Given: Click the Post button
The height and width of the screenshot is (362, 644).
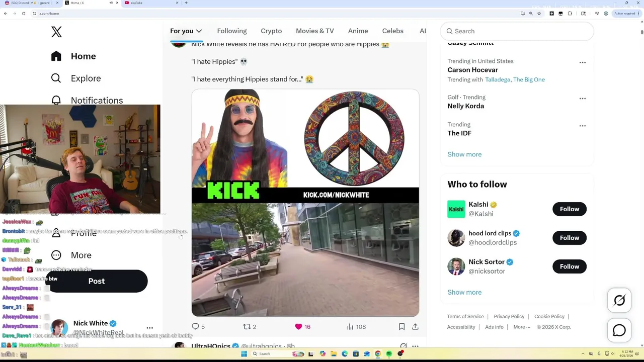Looking at the screenshot, I should point(97,281).
